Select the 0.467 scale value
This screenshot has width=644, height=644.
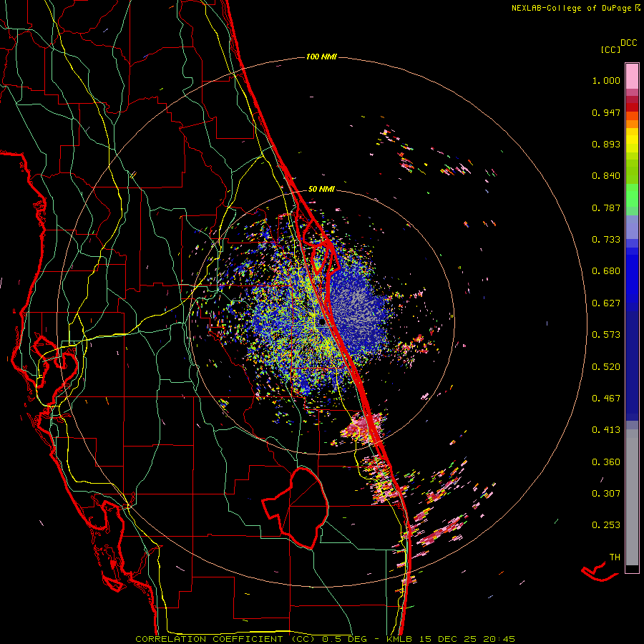point(606,399)
